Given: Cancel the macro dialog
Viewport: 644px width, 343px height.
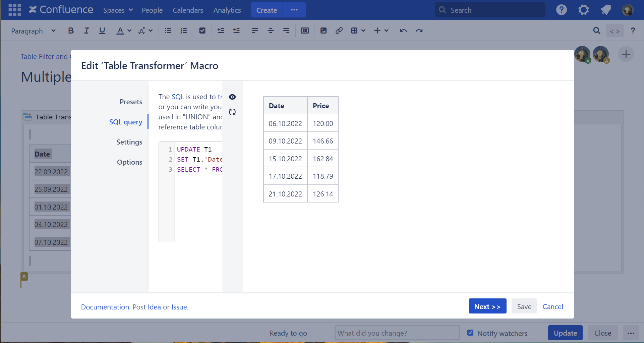Looking at the screenshot, I should point(553,306).
